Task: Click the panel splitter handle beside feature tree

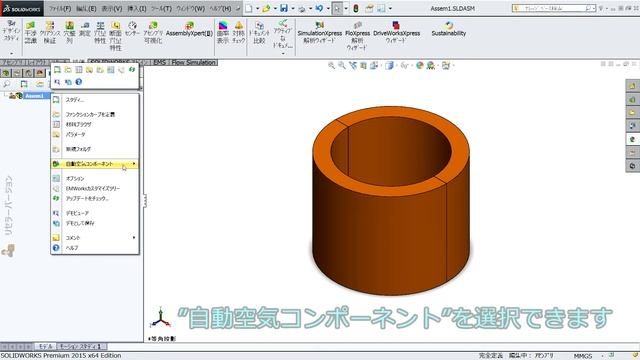Action: pyautogui.click(x=144, y=201)
